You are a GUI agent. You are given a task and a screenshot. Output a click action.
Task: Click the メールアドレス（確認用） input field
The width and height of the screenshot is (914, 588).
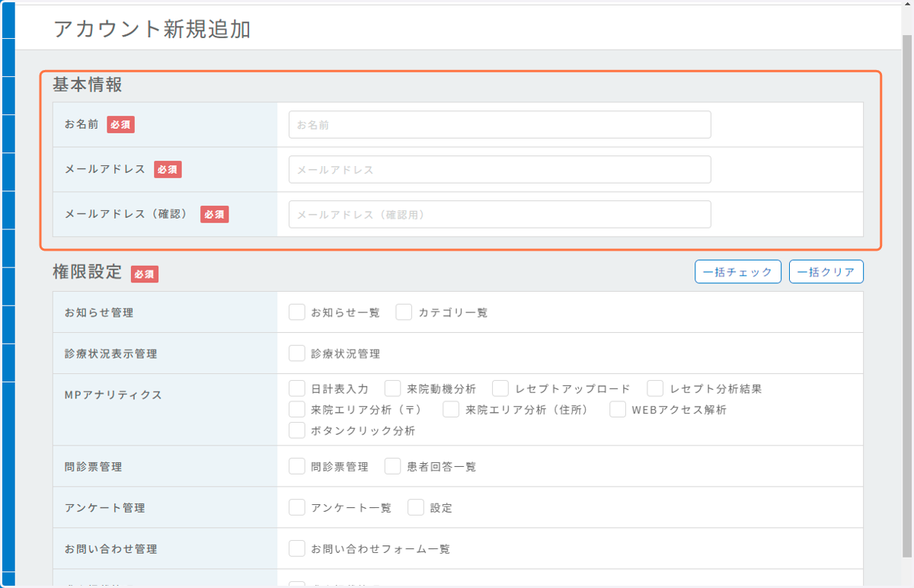(x=500, y=215)
